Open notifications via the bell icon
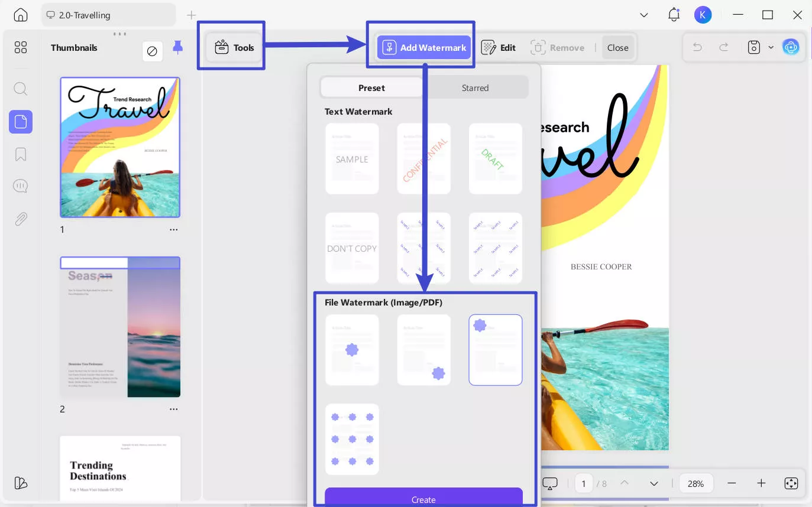The height and width of the screenshot is (507, 812). click(674, 14)
